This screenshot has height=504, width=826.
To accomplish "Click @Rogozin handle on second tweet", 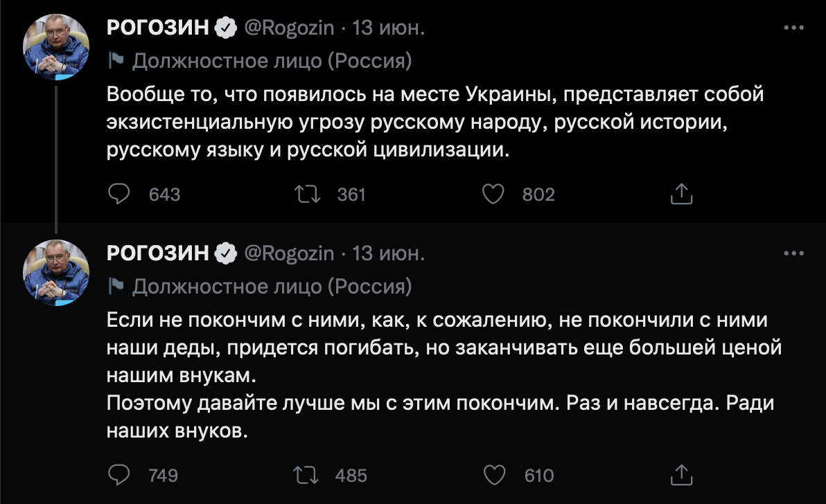I will tap(288, 253).
